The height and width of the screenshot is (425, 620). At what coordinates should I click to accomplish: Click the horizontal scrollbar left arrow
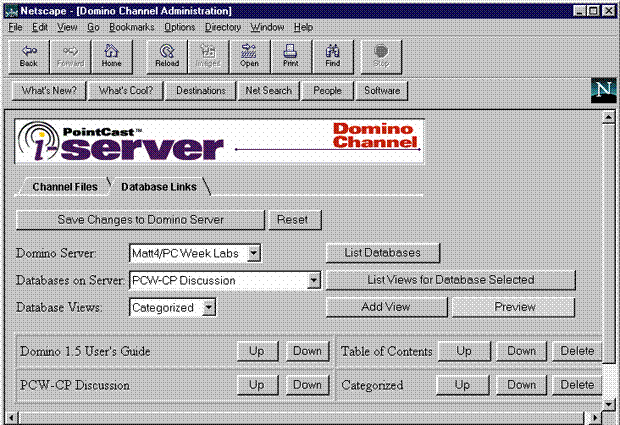12,417
